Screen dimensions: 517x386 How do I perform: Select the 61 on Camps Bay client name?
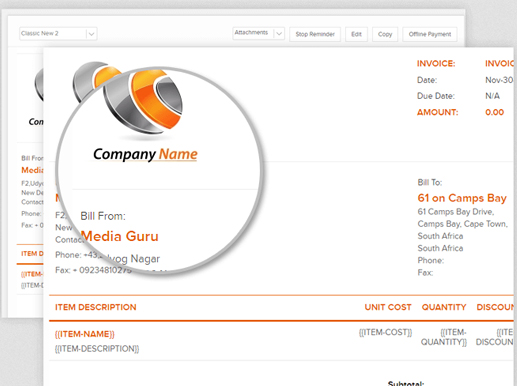tap(462, 198)
